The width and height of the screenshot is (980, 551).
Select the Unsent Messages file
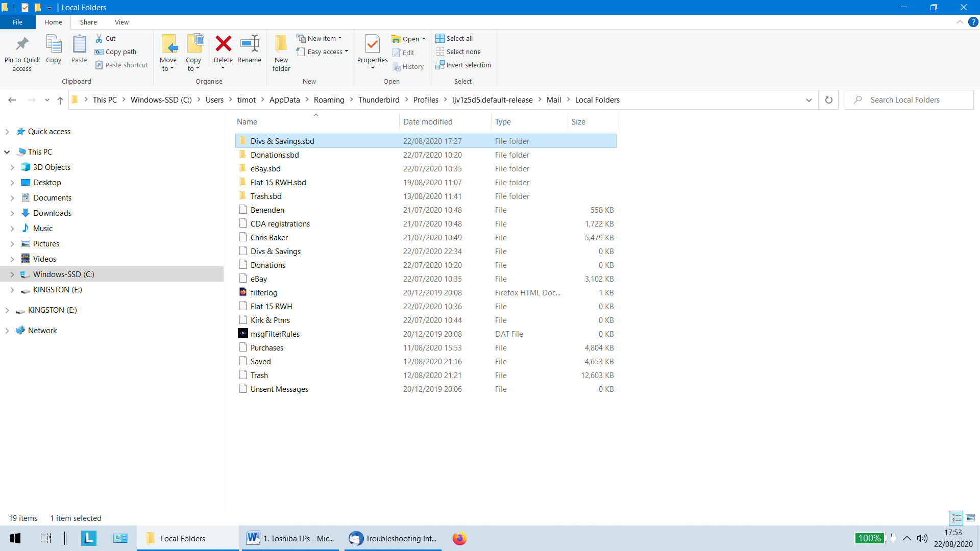(x=426, y=389)
